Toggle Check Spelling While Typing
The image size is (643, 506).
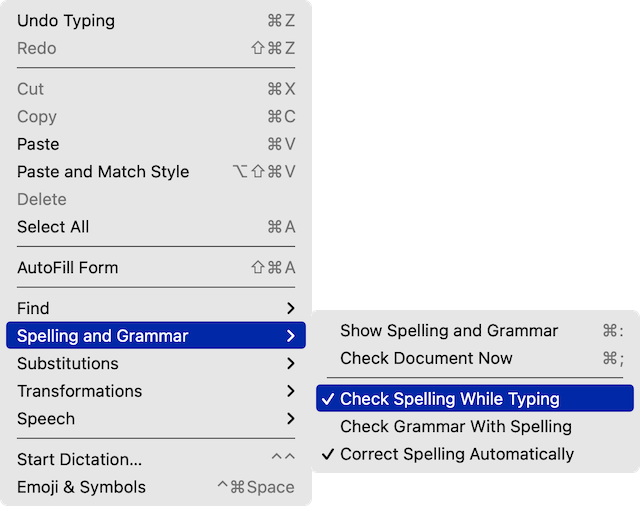tap(450, 399)
